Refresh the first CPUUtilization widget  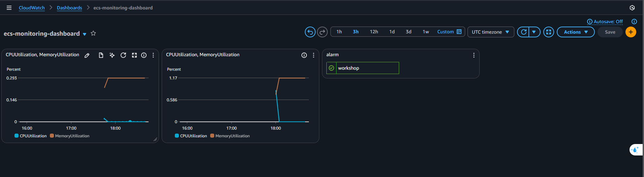pos(123,55)
